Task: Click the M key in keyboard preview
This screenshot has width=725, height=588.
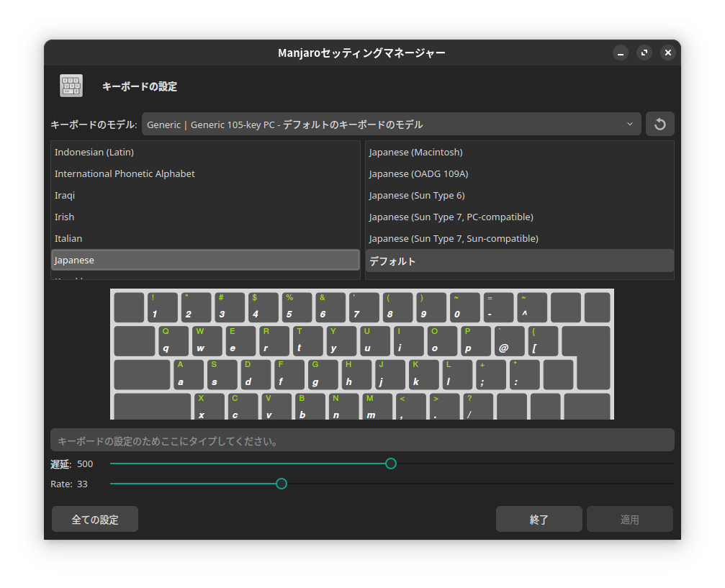Action: 378,407
